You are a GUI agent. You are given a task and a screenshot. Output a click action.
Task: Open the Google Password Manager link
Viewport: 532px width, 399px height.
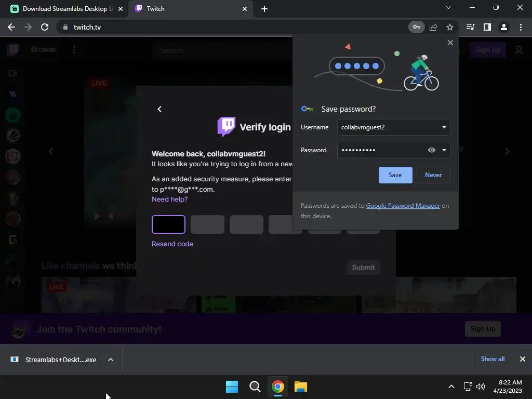pyautogui.click(x=403, y=206)
